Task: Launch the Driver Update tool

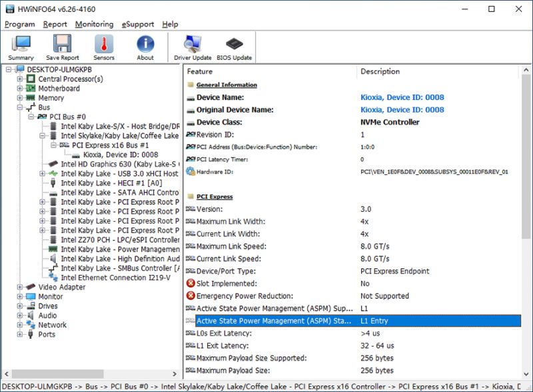Action: [193, 47]
